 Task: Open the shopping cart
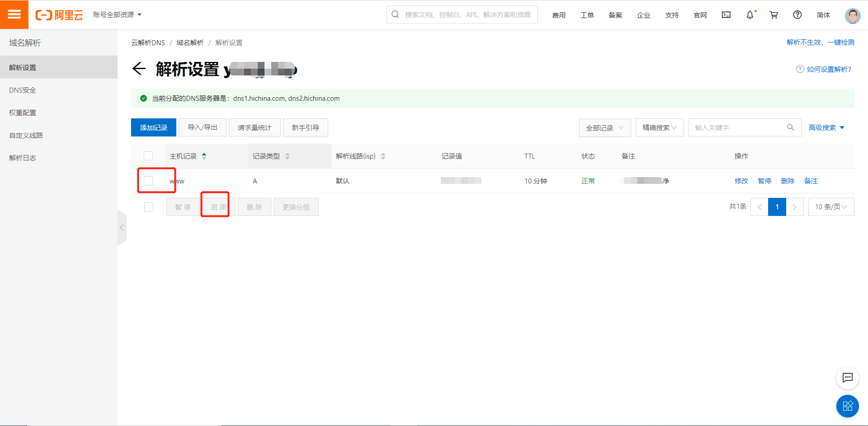[x=774, y=15]
